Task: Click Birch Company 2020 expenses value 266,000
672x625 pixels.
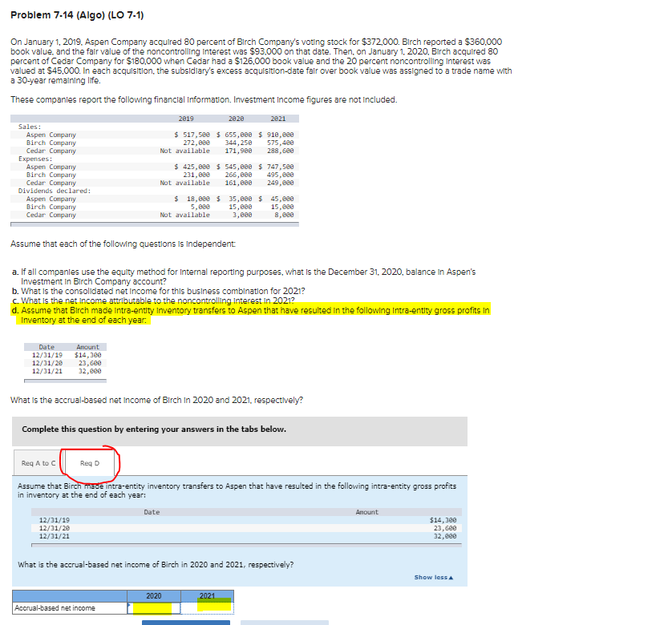Action: click(x=238, y=175)
